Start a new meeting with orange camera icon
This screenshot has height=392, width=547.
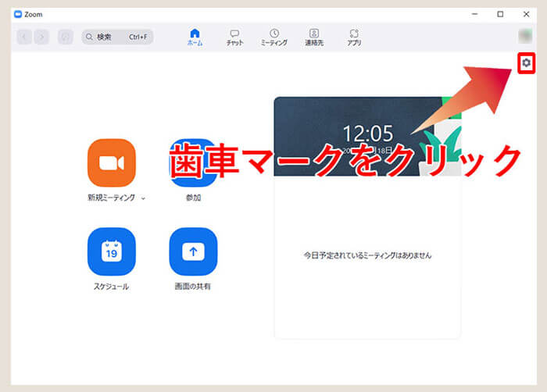[112, 162]
